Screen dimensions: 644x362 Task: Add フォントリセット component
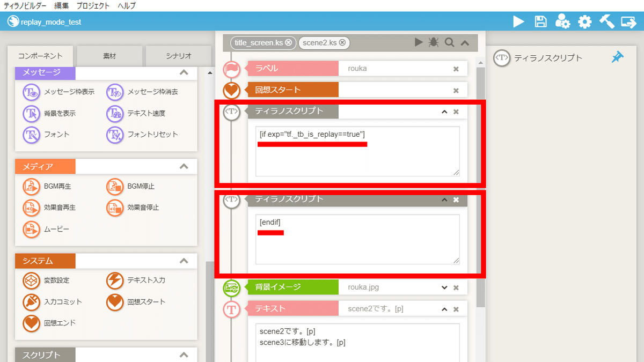click(142, 134)
